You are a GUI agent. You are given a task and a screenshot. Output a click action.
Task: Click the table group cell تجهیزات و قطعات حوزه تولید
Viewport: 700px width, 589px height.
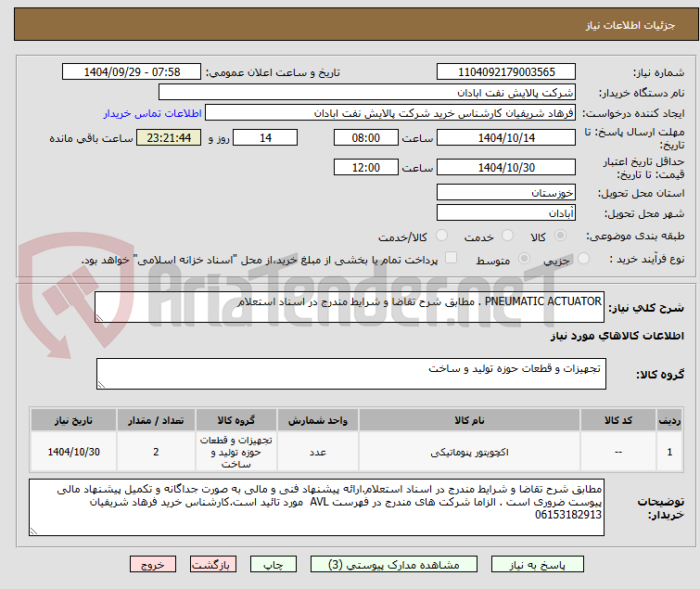click(x=235, y=452)
